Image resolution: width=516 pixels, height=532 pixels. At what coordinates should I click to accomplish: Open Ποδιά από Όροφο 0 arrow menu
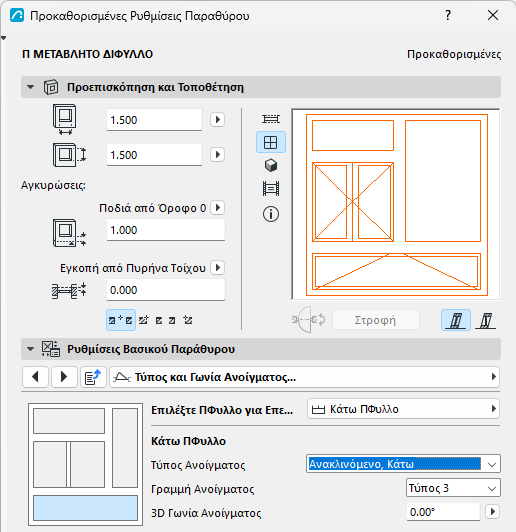(217, 207)
